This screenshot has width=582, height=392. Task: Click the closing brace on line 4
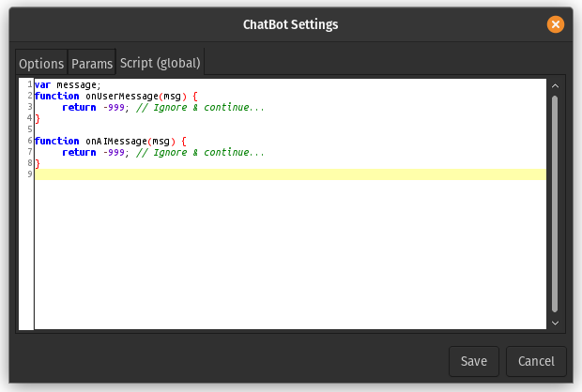[38, 118]
